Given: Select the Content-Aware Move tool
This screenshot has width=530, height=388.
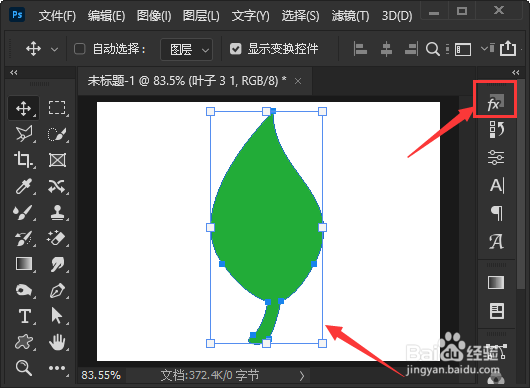Looking at the screenshot, I should [x=57, y=186].
